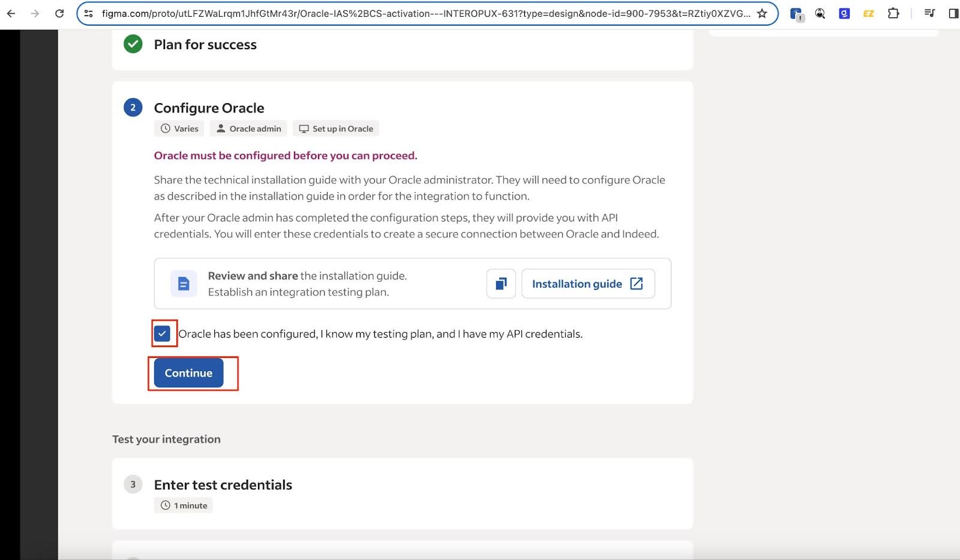The image size is (960, 560).
Task: Open the Installation guide link
Action: click(x=588, y=284)
